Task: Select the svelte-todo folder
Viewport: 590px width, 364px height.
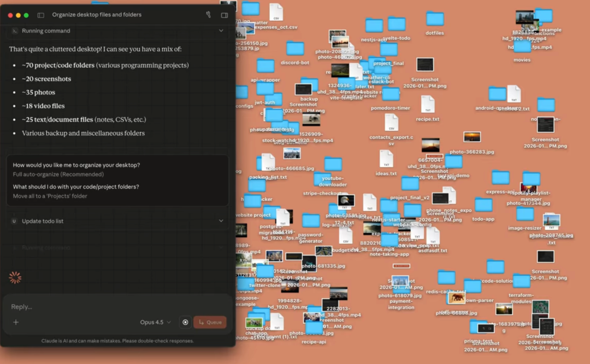Action: (397, 24)
